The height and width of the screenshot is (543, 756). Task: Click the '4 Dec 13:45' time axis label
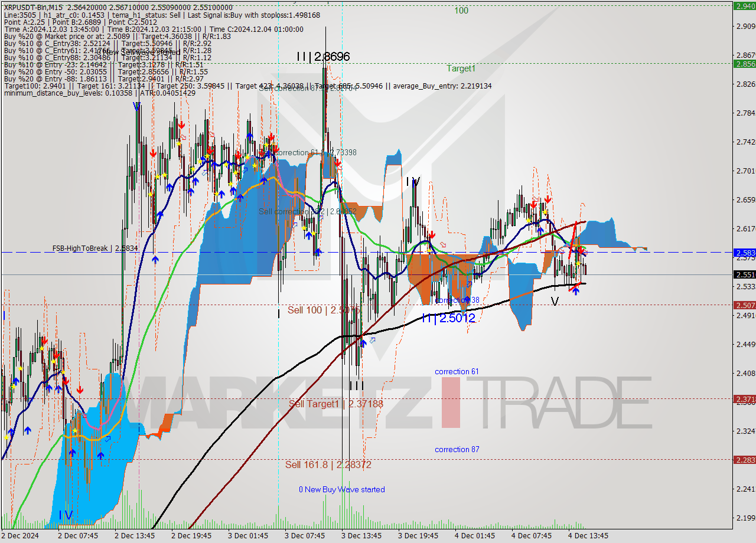(x=588, y=536)
